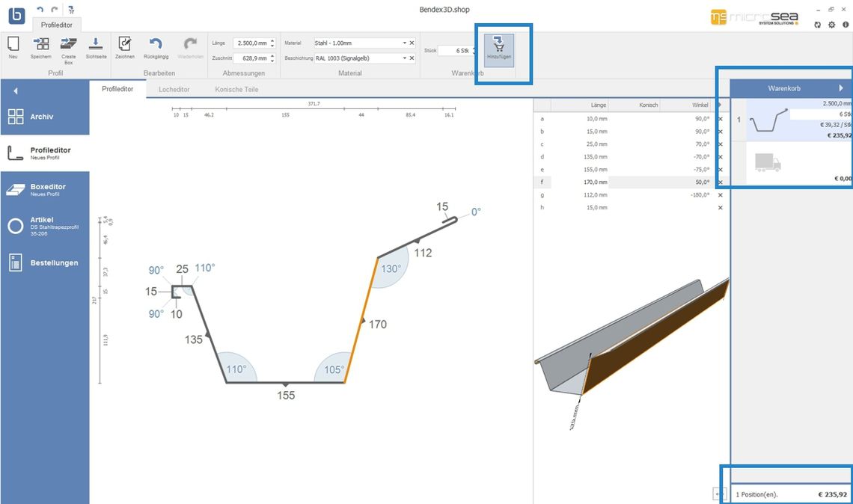Image resolution: width=853 pixels, height=504 pixels.
Task: Click the 155 bottom segment label
Action: (286, 396)
